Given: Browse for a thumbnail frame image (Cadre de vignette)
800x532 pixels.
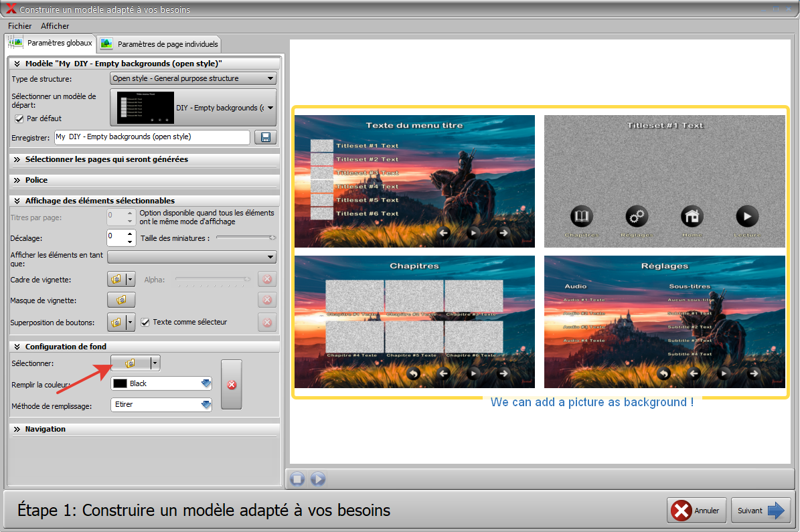Looking at the screenshot, I should (x=116, y=280).
